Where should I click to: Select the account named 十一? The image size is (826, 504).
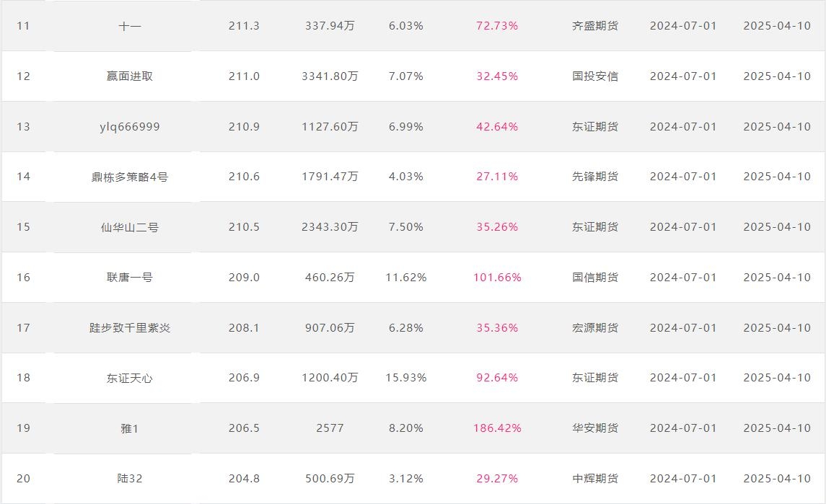[130, 26]
